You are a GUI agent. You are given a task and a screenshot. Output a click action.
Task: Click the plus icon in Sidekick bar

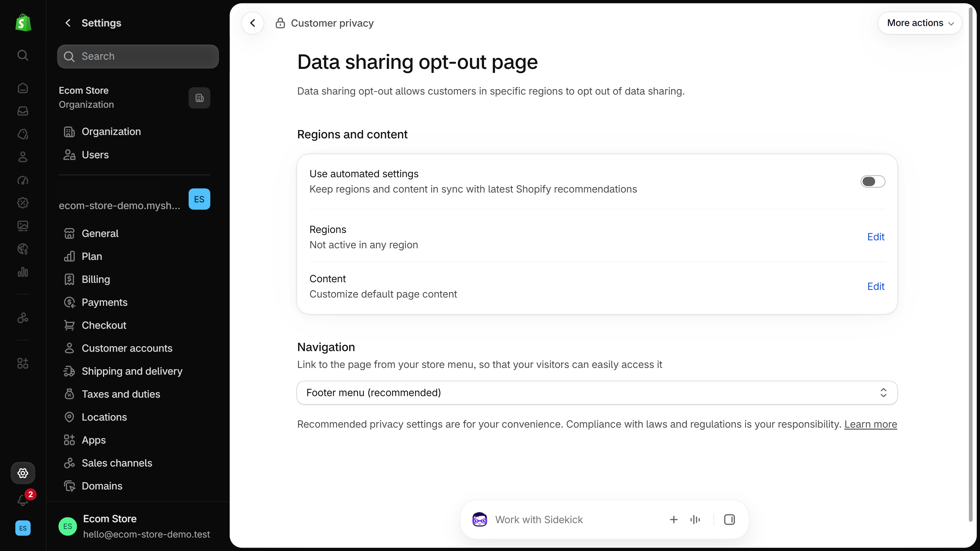coord(674,520)
